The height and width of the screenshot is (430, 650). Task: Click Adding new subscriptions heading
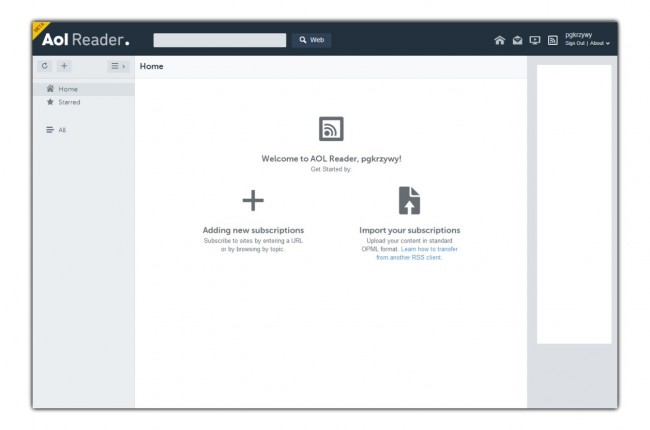click(x=253, y=230)
